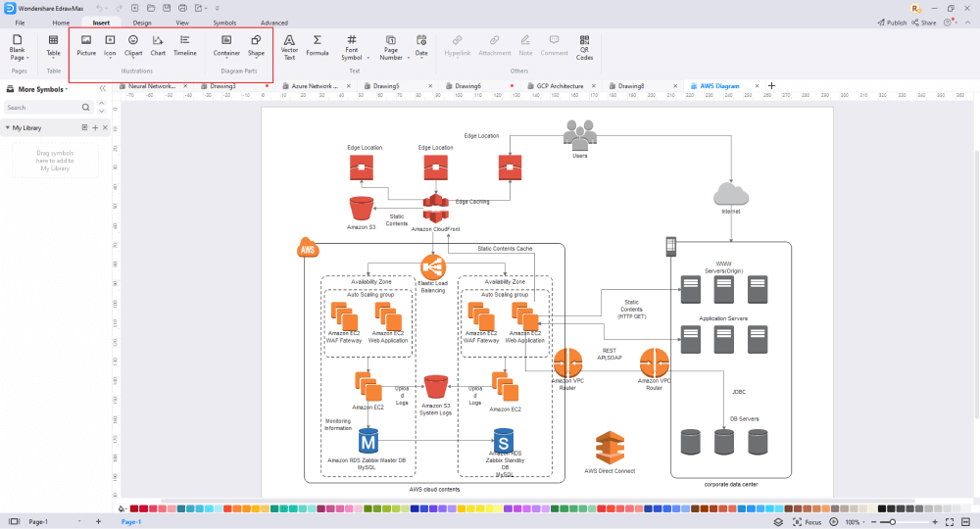Collapse the ribbon with chevron arrow
Screen dimensions: 980x529
point(969,23)
